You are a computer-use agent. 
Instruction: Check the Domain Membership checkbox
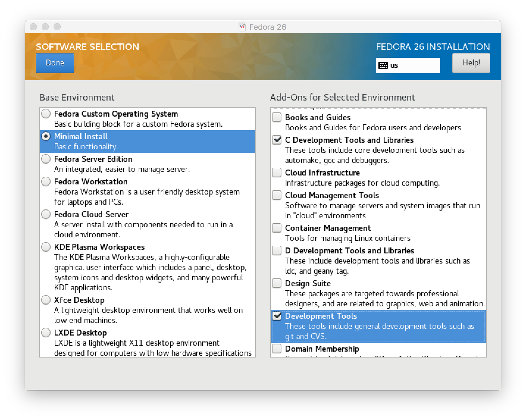tap(277, 349)
